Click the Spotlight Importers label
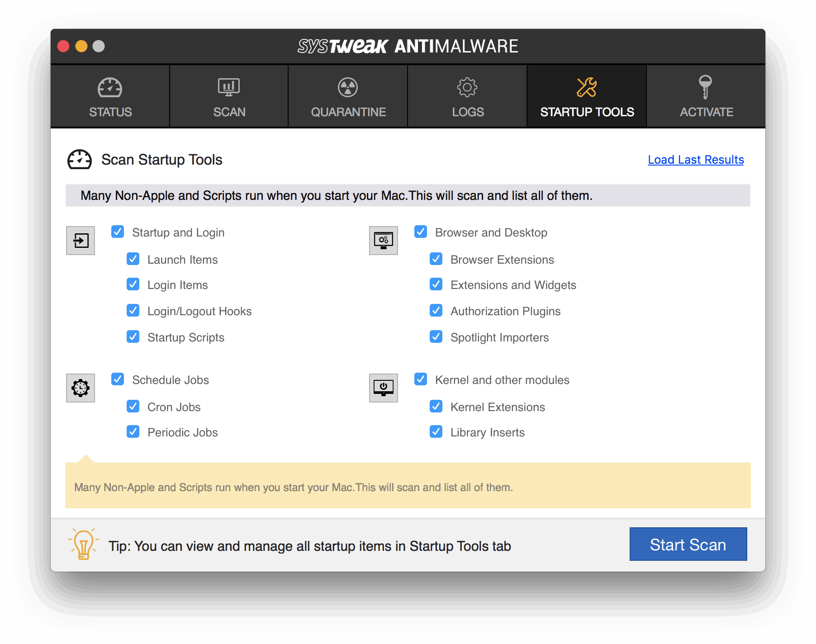The width and height of the screenshot is (816, 644). (x=499, y=338)
